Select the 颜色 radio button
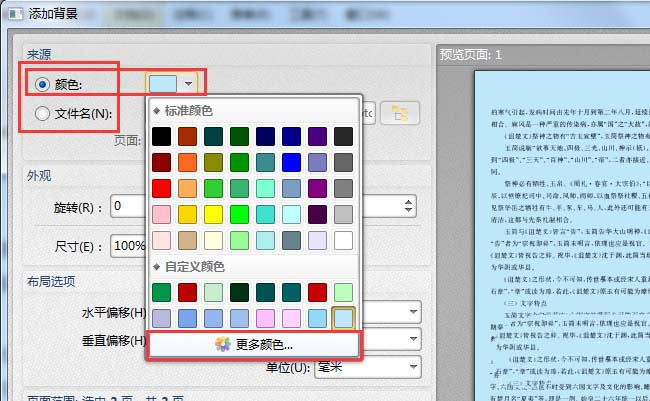 (43, 84)
